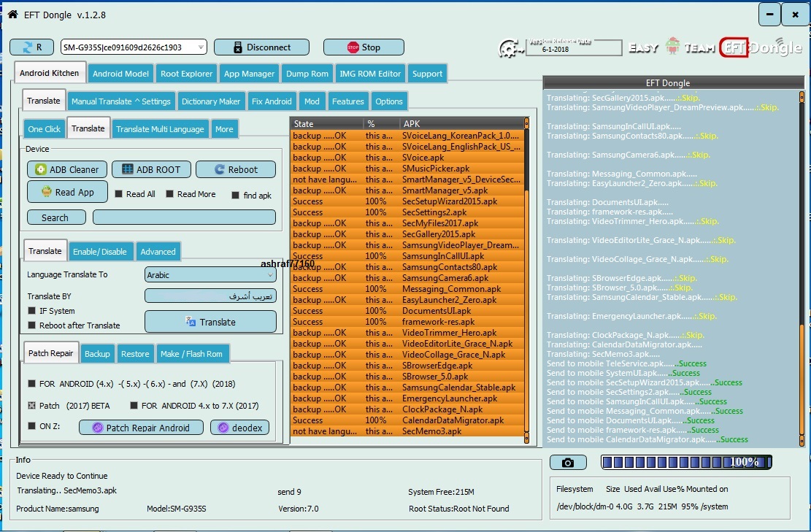811x532 pixels.
Task: Open the App Manager tab
Action: (x=250, y=74)
